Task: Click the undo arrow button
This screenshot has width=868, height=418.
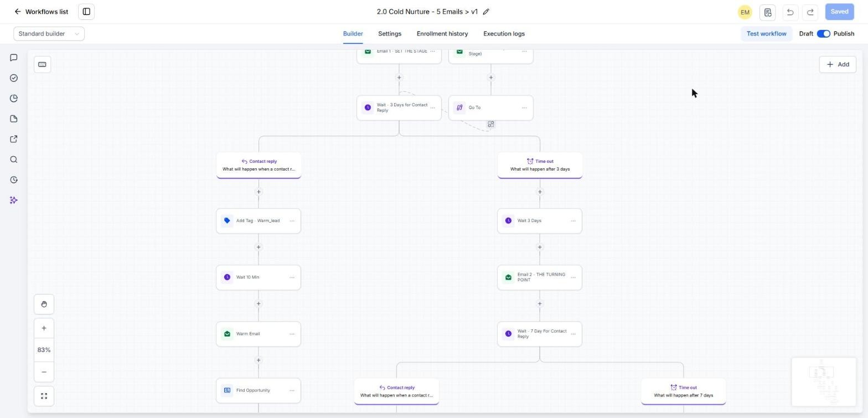Action: tap(790, 12)
